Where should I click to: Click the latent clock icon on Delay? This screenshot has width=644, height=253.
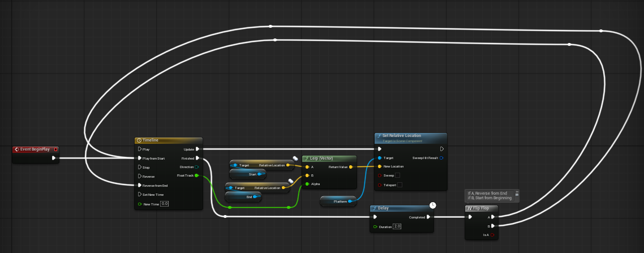(x=432, y=205)
